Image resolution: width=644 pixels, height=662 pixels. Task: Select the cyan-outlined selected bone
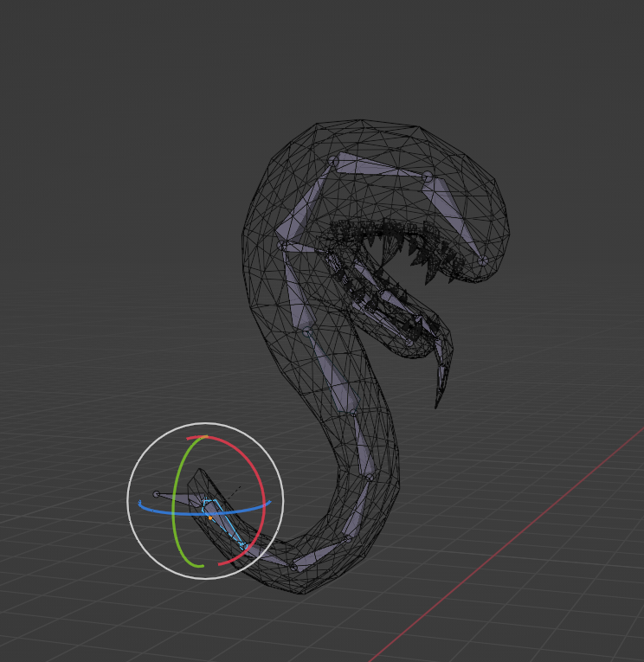224,524
